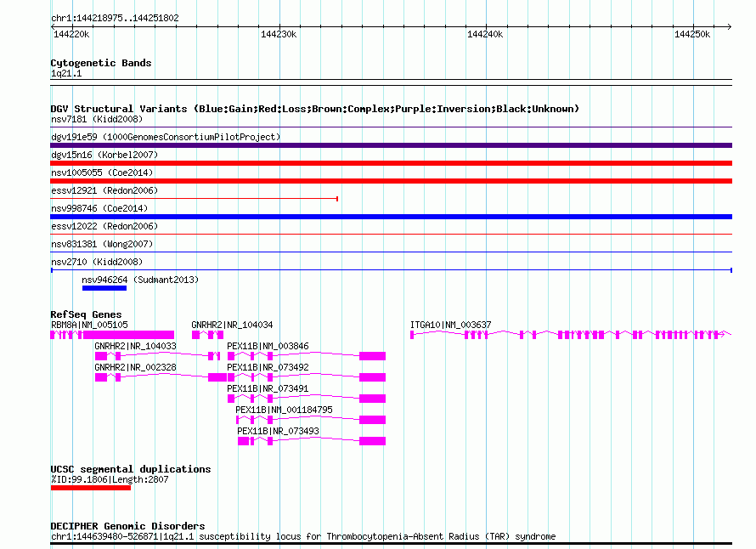Open the ITGA10|NM_003637 gene label

tap(451, 325)
